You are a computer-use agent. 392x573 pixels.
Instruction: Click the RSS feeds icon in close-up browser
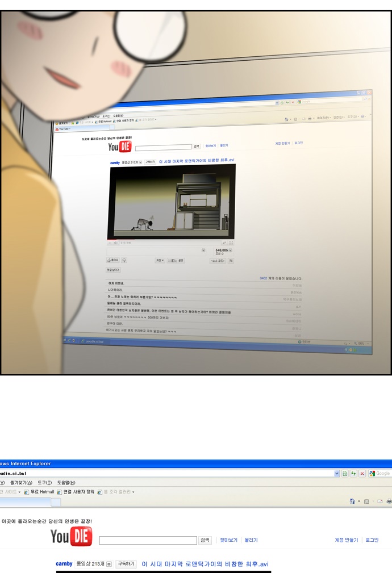coord(367,501)
